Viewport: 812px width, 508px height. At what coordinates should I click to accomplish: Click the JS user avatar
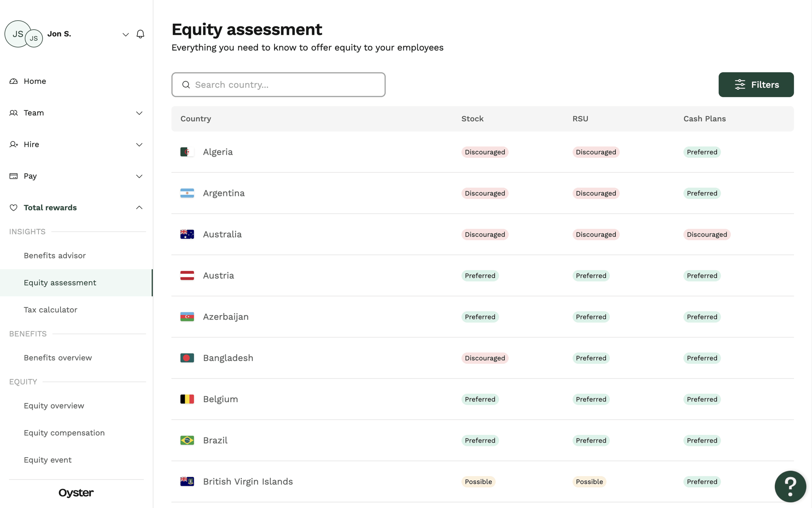coord(18,34)
